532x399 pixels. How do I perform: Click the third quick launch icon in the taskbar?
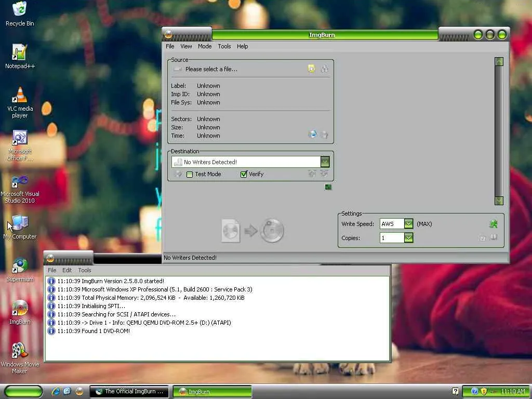click(79, 391)
